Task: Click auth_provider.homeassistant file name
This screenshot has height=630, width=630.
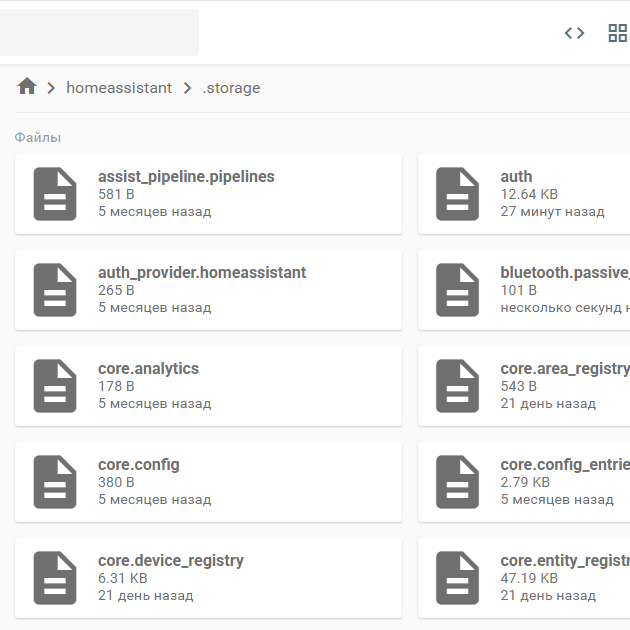Action: (202, 273)
